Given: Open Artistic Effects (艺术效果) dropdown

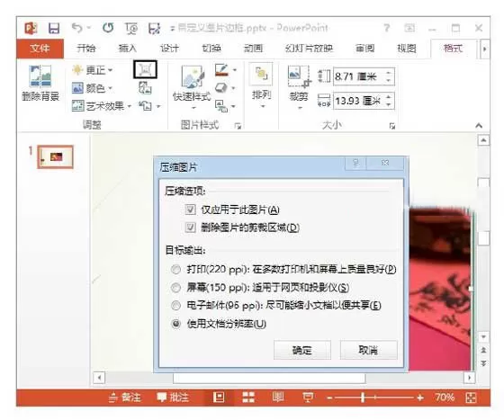Looking at the screenshot, I should pyautogui.click(x=102, y=105).
